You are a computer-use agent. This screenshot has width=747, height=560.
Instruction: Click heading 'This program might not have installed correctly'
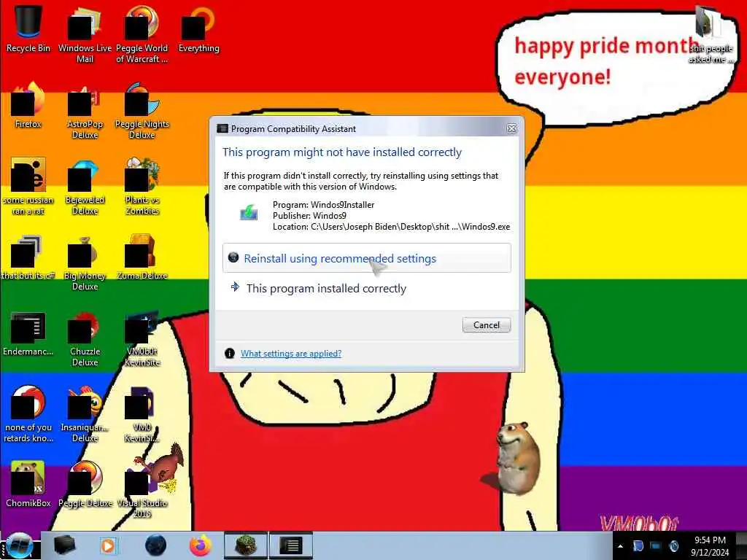342,152
